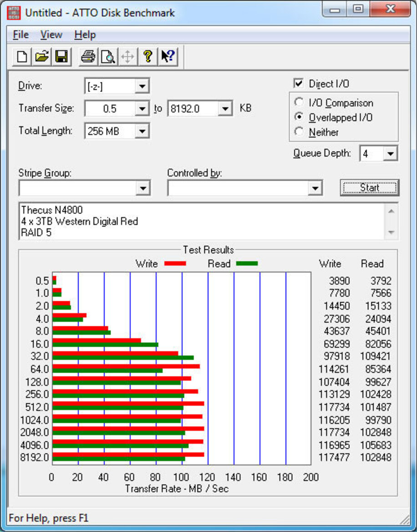Viewport: 417px width, 532px height.
Task: Click the read value 85364
Action: [378, 369]
